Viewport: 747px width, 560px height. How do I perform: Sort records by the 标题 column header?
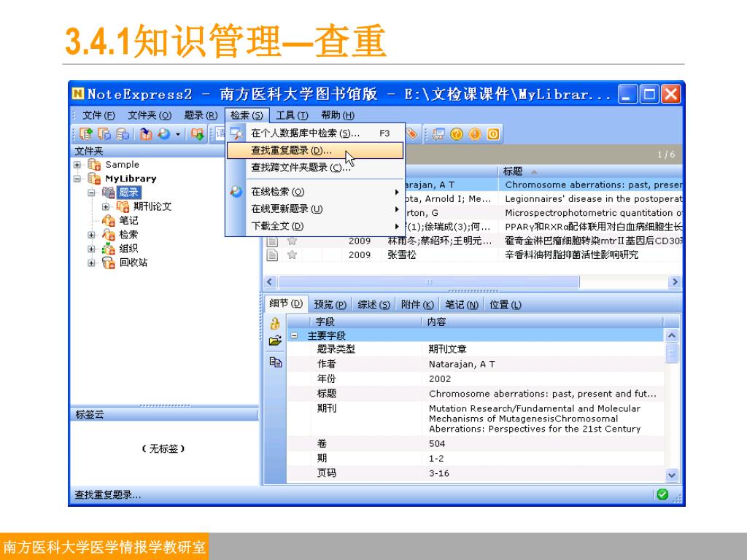coord(589,171)
